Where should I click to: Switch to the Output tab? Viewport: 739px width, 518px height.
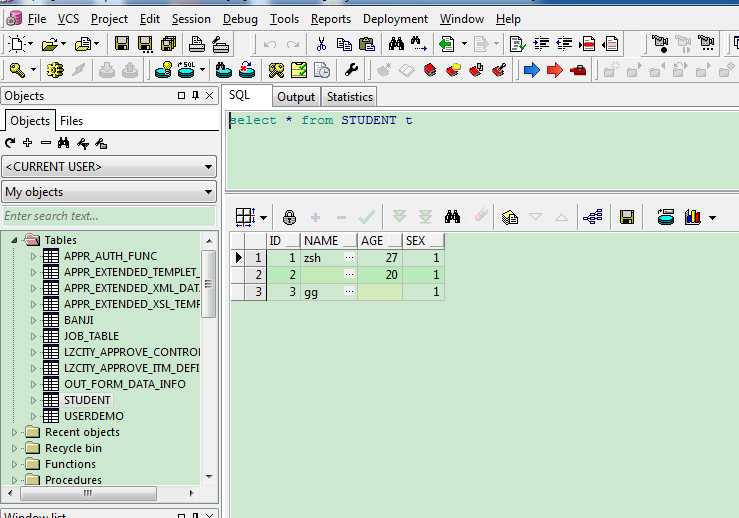296,97
